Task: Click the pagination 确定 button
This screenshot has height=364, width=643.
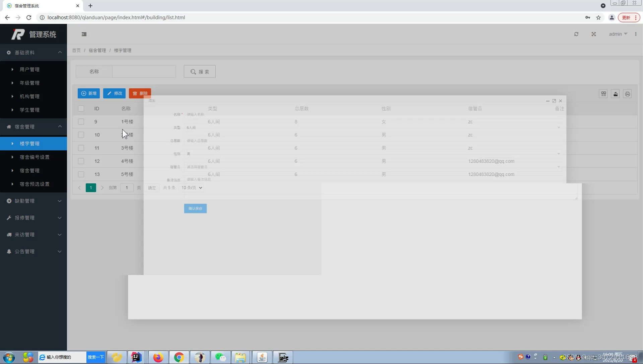Action: click(152, 188)
